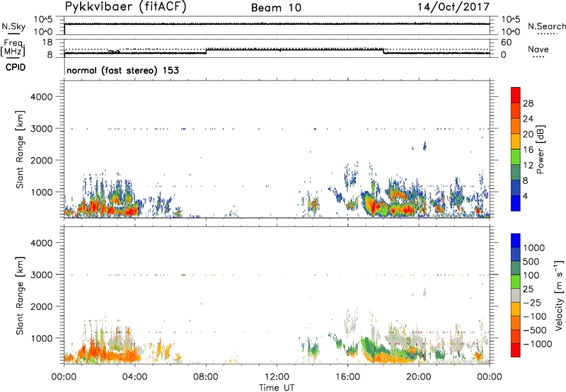Screen dimensions: 566x392
Task: Pick the red top segment of the Power colorbar
Action: 516,95
